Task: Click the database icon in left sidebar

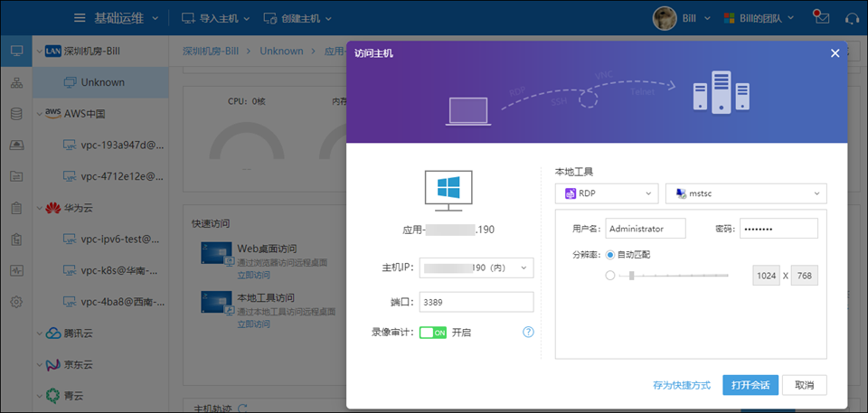Action: 16,114
